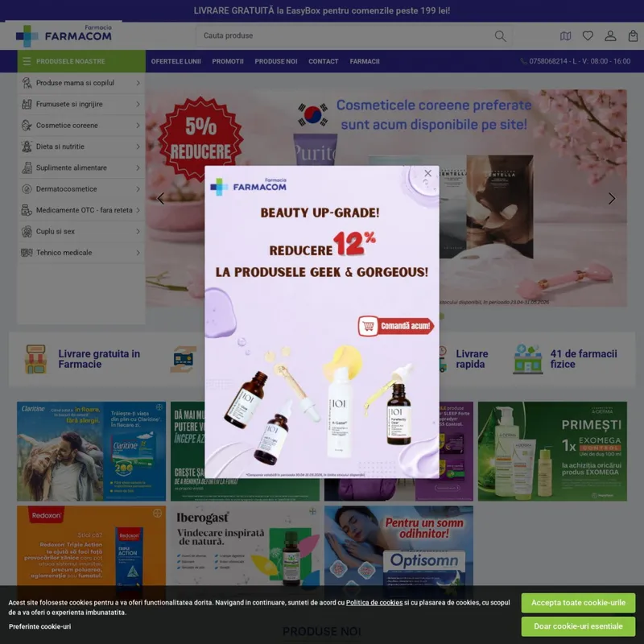Expand Cuplu si sex chevron
Viewport: 644px width, 644px height.
click(138, 231)
